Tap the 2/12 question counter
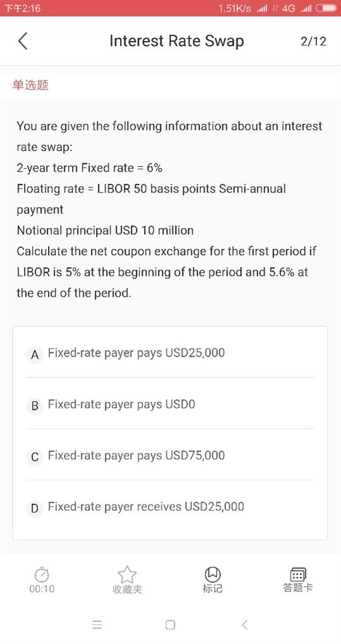Image resolution: width=341 pixels, height=644 pixels. point(313,41)
